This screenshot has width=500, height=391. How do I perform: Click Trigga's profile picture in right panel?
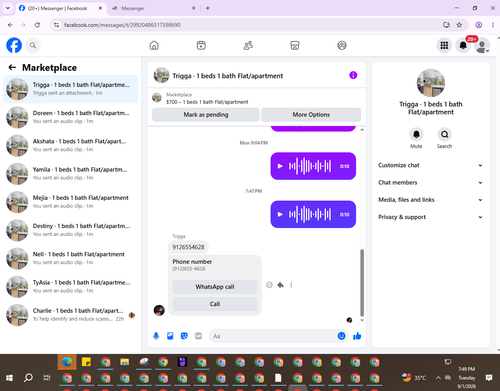point(431,83)
